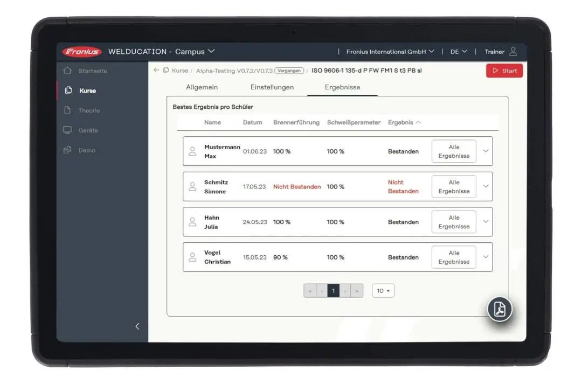
Task: Open the DE language dropdown
Action: pyautogui.click(x=459, y=52)
